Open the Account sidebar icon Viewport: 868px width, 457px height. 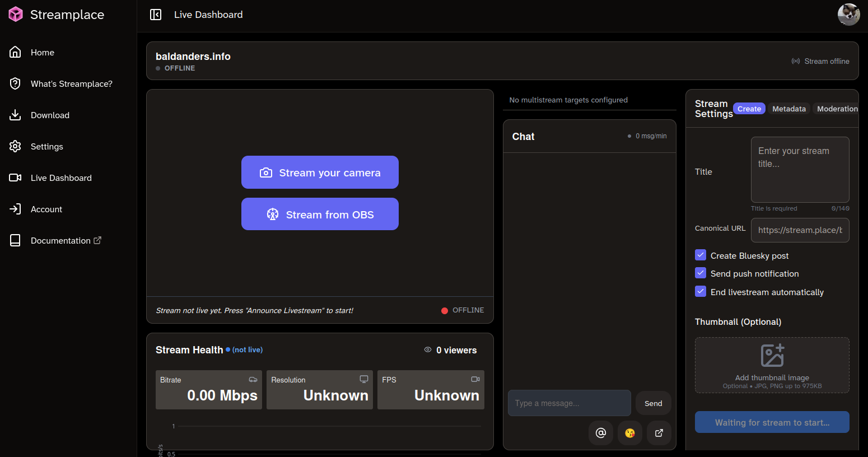pos(15,209)
